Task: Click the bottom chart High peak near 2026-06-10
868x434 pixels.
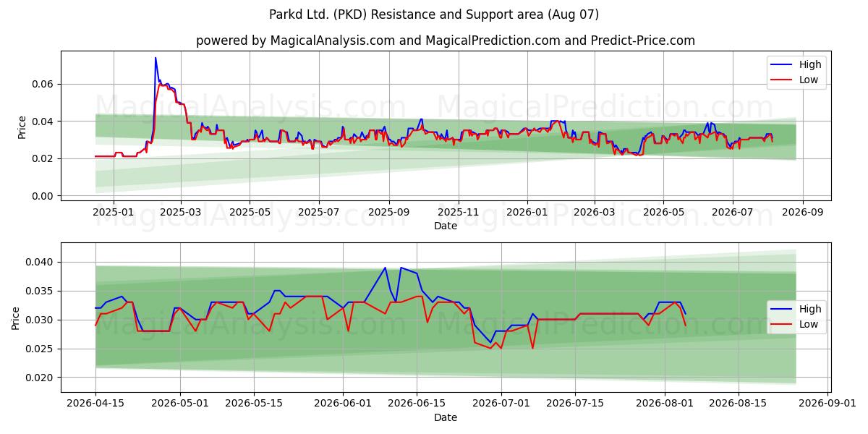Action: click(386, 268)
